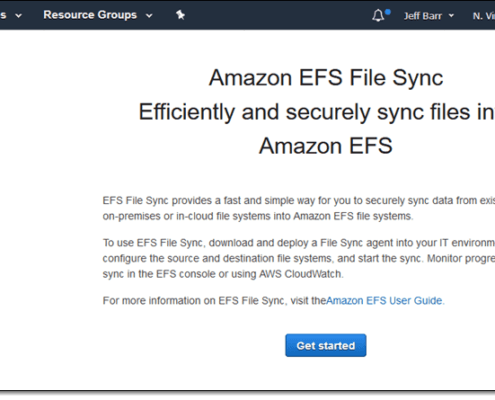Viewport: 495px width, 400px height.
Task: Expand the chevron next to partially visible Services
Action: (x=19, y=16)
